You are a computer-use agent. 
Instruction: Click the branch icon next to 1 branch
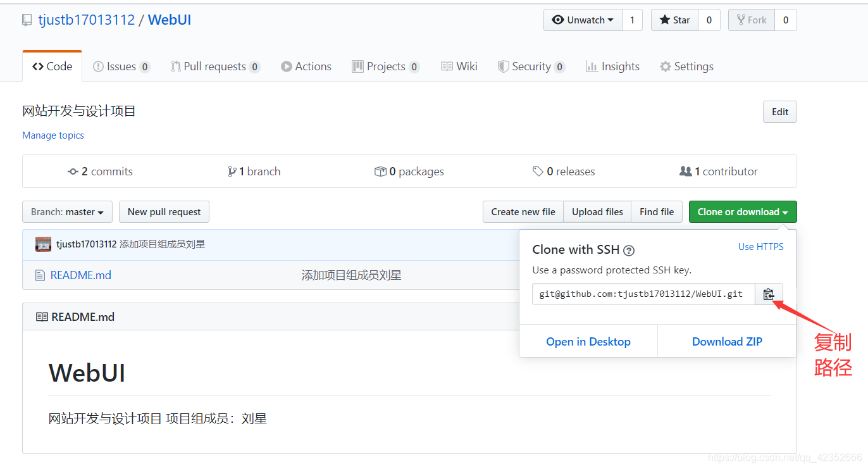tap(232, 172)
